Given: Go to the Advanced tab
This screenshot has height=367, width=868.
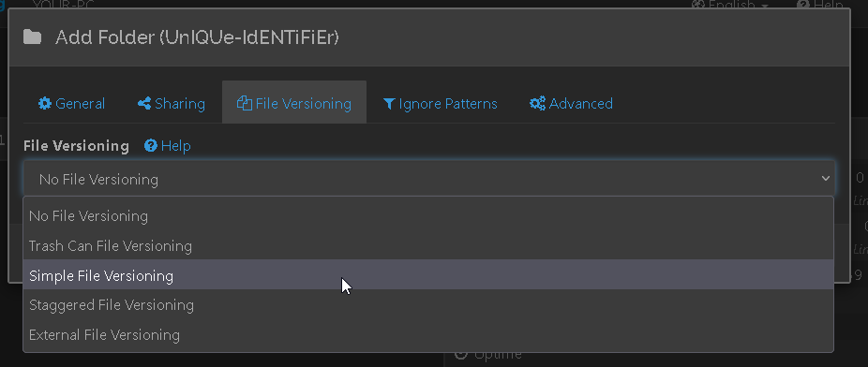Looking at the screenshot, I should [x=571, y=103].
